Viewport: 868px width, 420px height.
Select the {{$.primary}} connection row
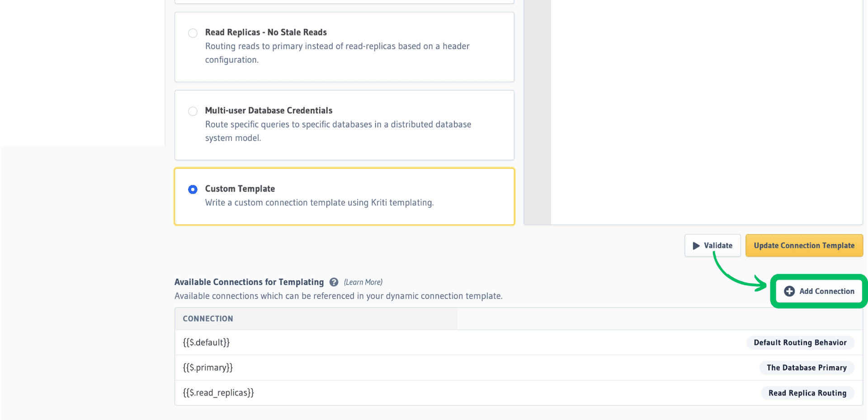click(208, 368)
